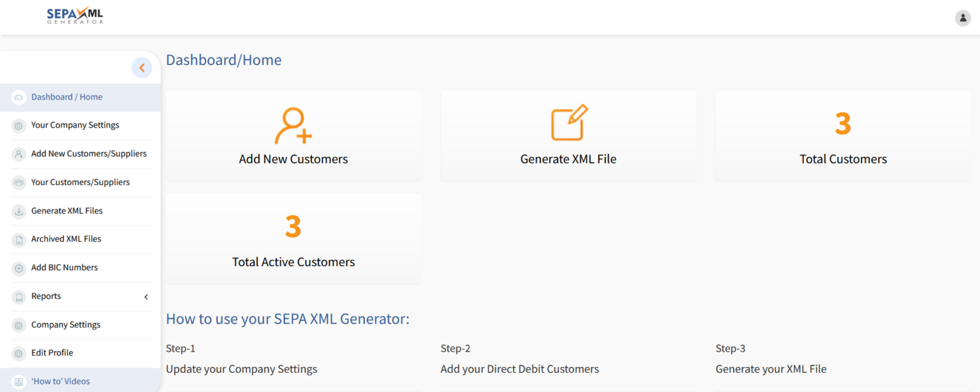Click the user avatar icon top right
This screenshot has height=392, width=980.
[962, 17]
